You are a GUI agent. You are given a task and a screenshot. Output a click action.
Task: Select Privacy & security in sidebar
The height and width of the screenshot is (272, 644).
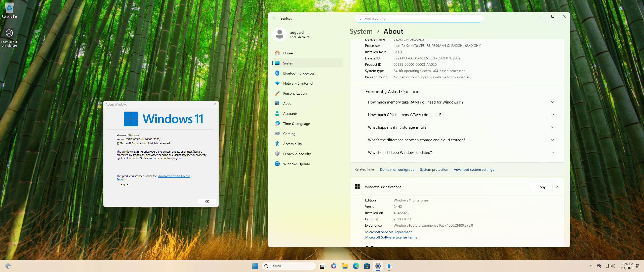coord(297,154)
